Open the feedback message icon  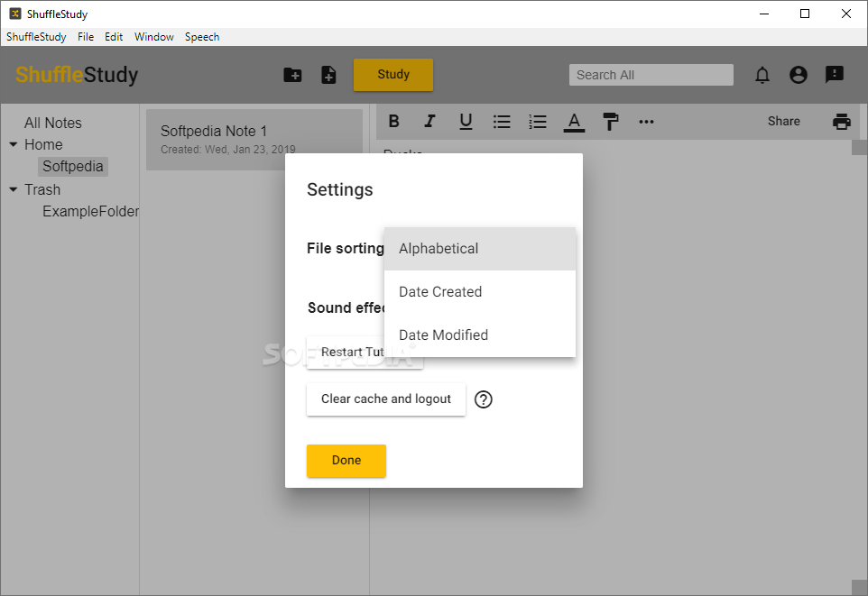(835, 74)
